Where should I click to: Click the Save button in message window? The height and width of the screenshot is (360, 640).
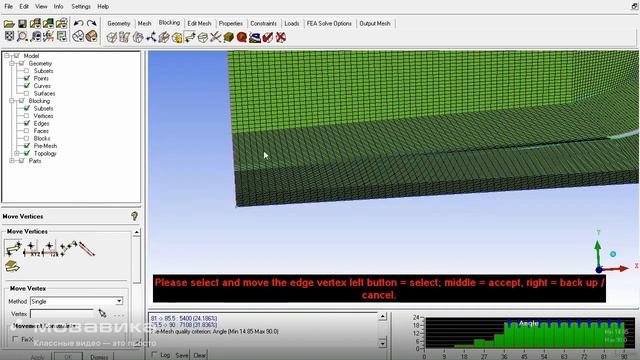pyautogui.click(x=182, y=355)
